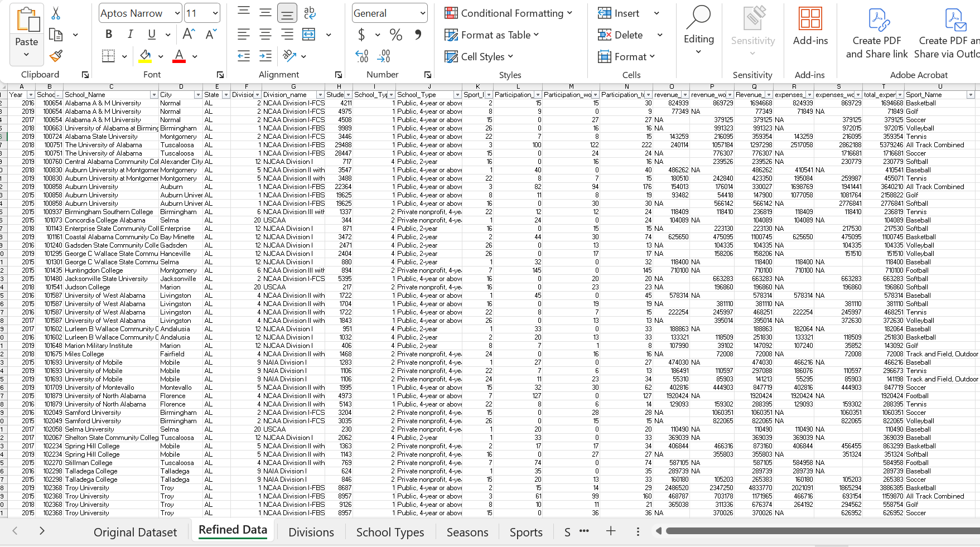Screen dimensions: 980x547
Task: Click the Format as Table button
Action: pyautogui.click(x=492, y=35)
